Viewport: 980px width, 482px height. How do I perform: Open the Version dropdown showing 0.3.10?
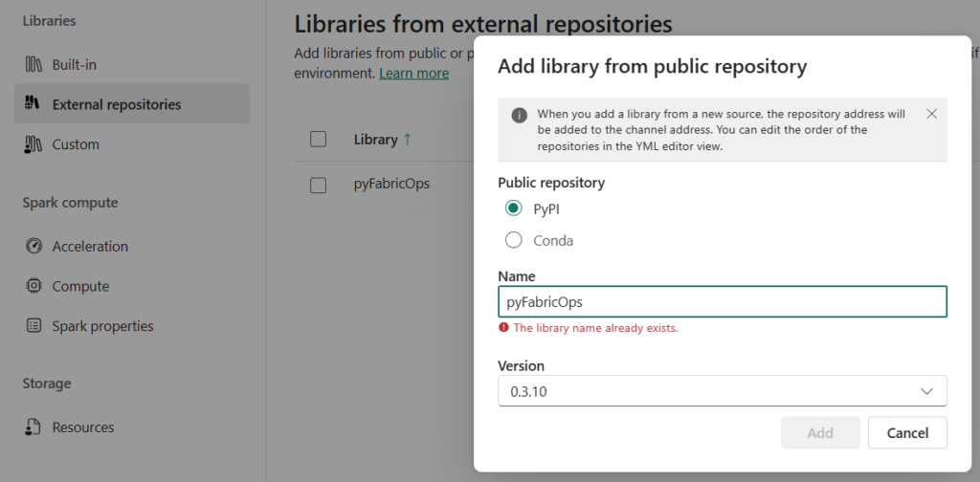tap(722, 391)
